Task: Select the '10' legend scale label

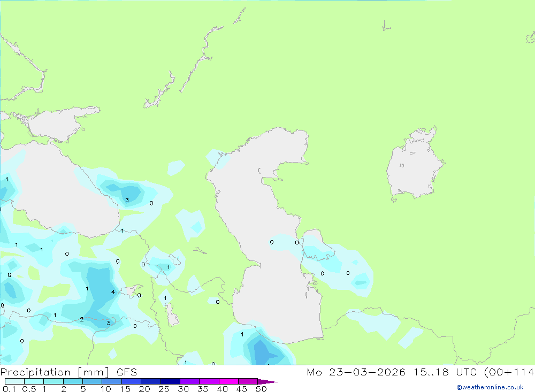Action: 106,389
